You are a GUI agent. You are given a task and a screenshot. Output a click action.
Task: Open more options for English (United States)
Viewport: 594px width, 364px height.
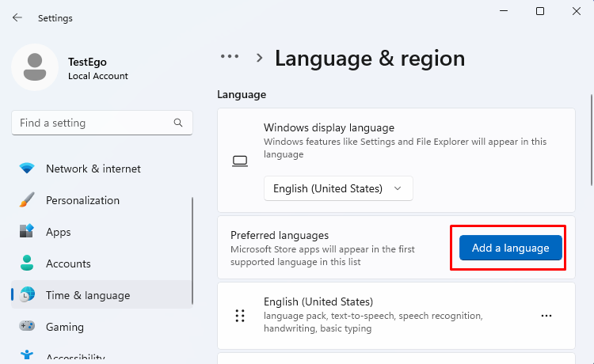(x=546, y=316)
